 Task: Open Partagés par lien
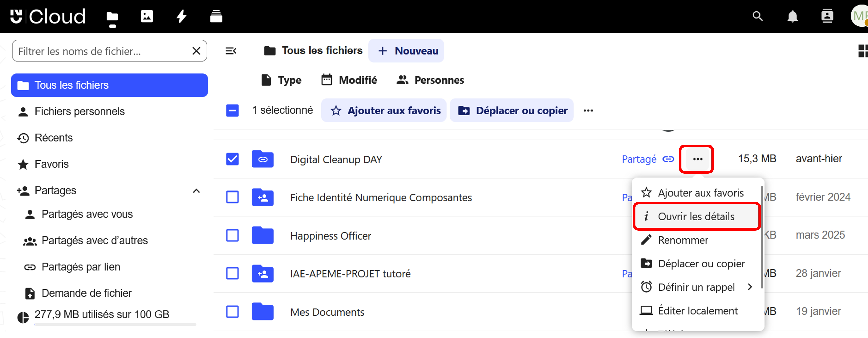coord(113,267)
